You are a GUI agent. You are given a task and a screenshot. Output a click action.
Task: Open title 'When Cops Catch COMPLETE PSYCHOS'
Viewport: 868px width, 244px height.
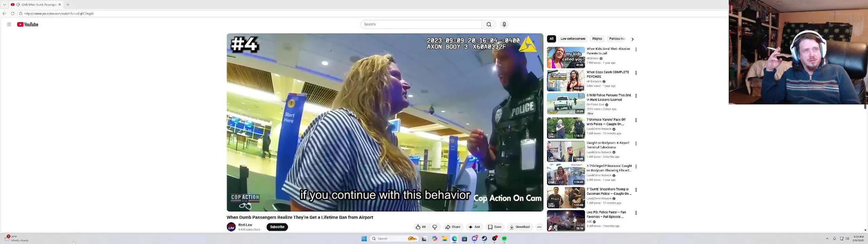pos(608,74)
